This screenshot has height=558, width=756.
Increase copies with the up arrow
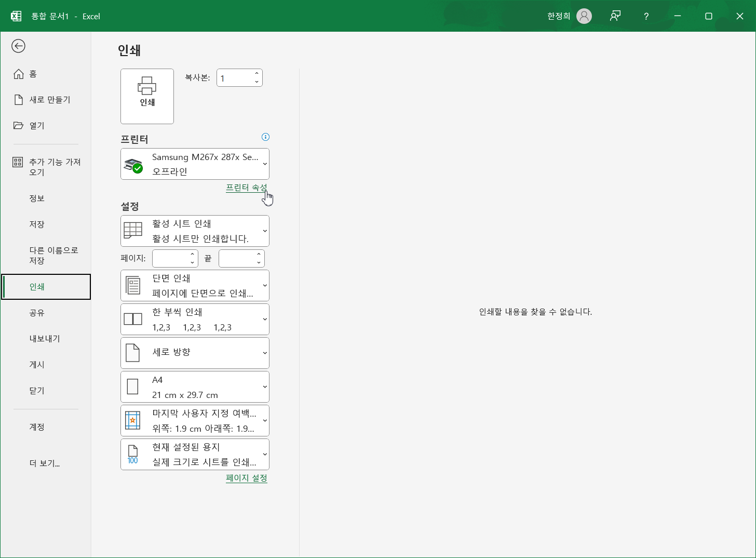(256, 73)
